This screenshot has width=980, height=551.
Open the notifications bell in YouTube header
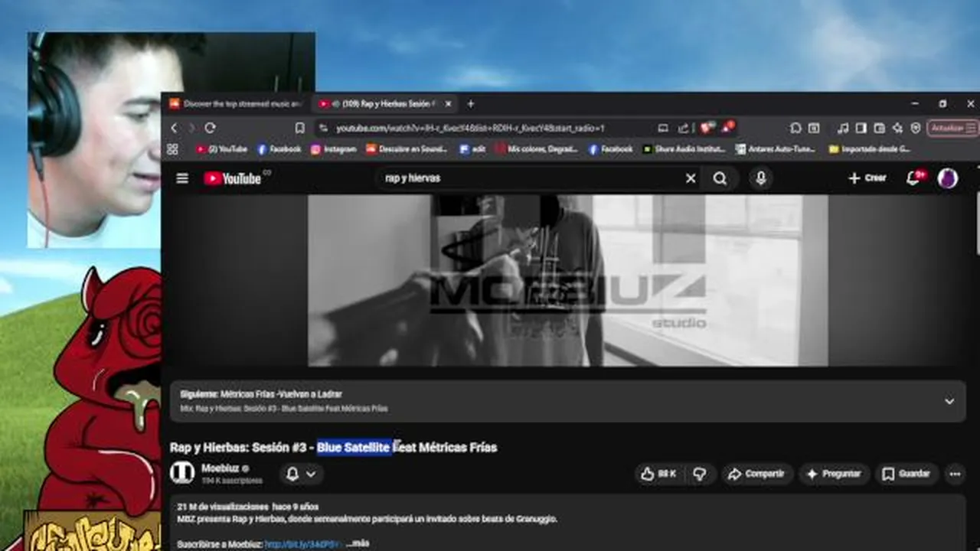point(914,178)
